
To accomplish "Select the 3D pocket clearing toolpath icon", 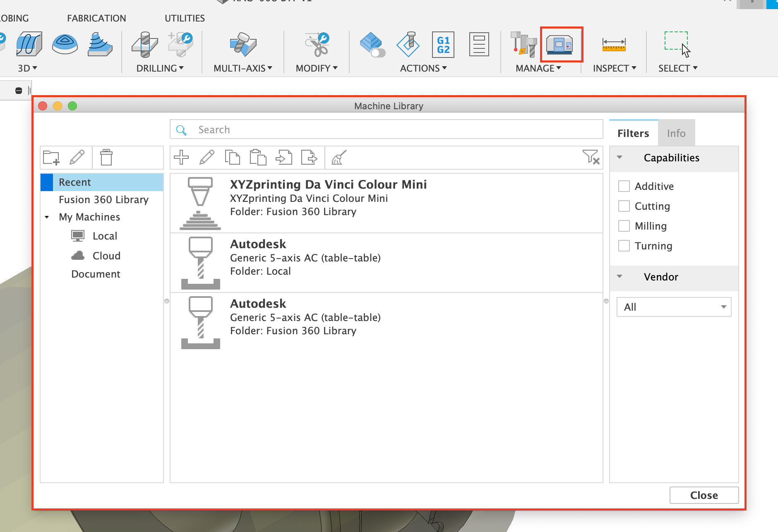I will [29, 44].
